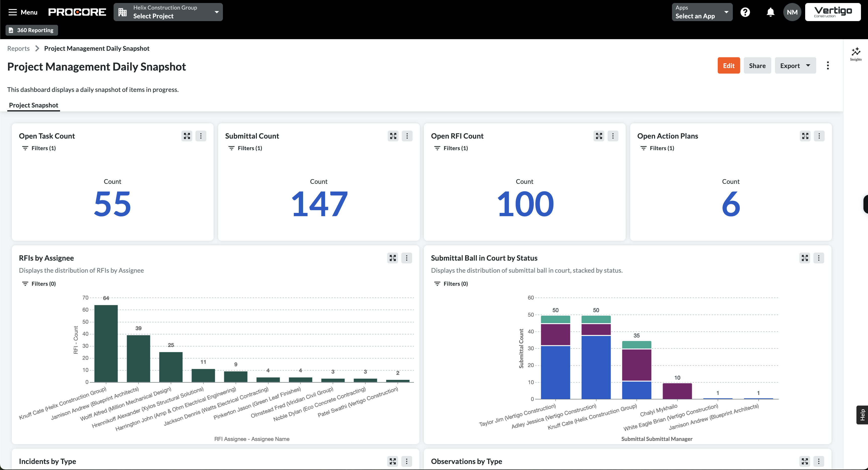Open the notifications bell

(x=770, y=12)
